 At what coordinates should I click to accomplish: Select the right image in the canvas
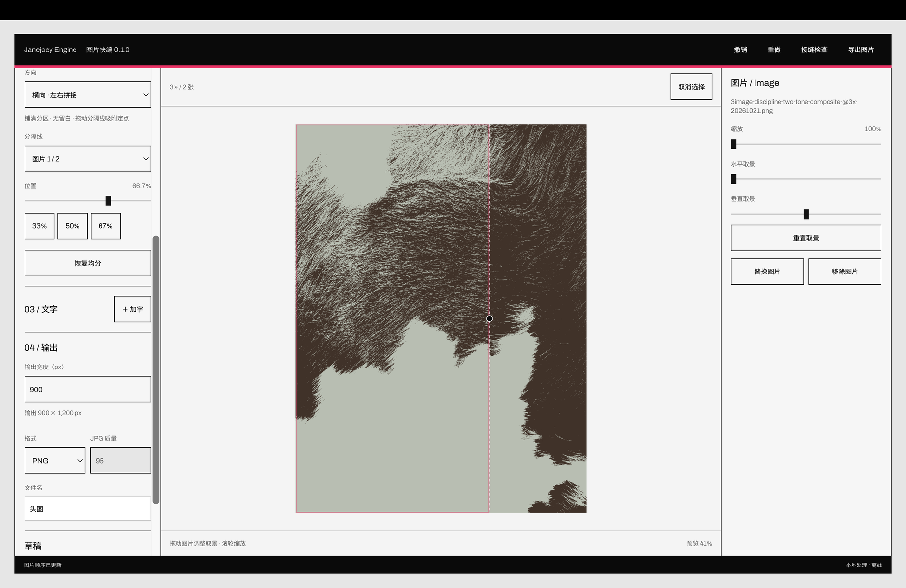pyautogui.click(x=538, y=318)
